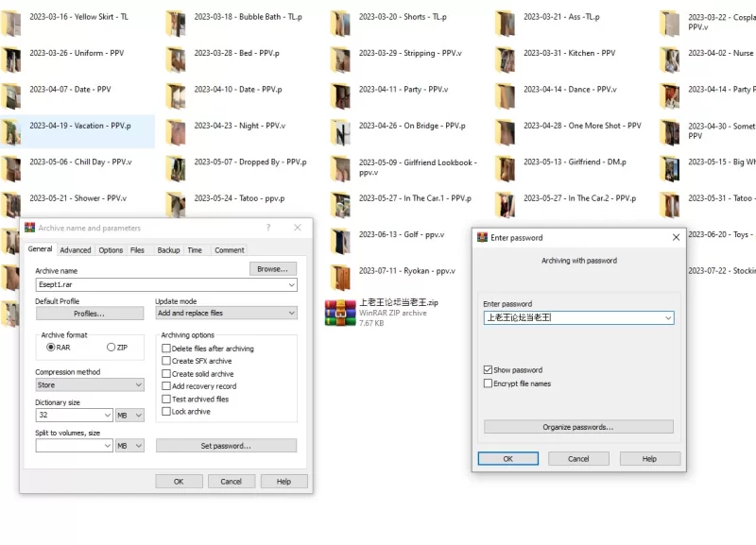The image size is (756, 545).
Task: Open the 2023-05-06 Chill Day folder icon
Action: [x=11, y=167]
